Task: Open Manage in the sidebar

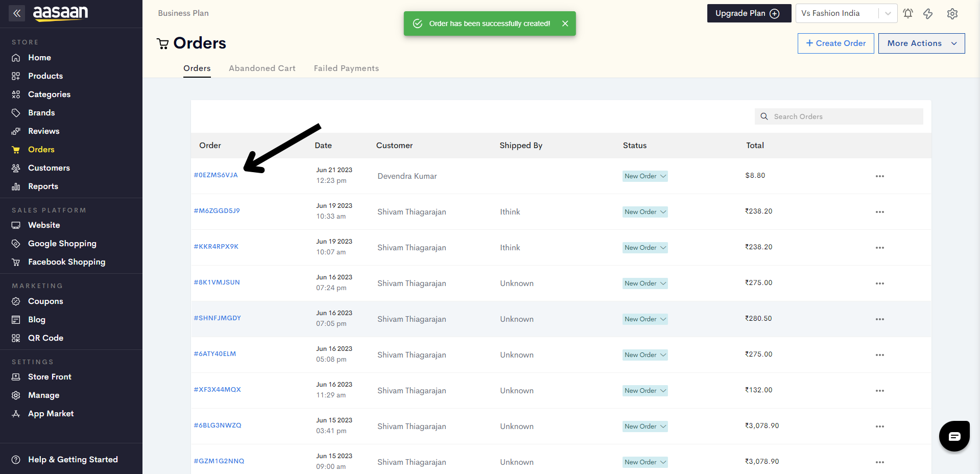Action: click(43, 395)
